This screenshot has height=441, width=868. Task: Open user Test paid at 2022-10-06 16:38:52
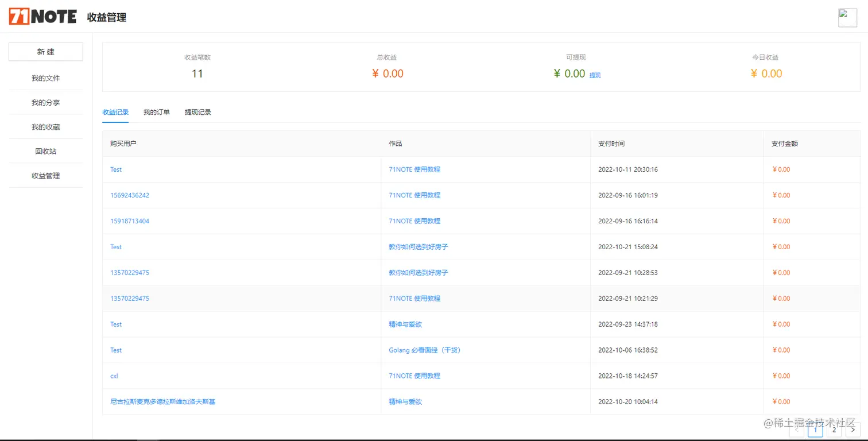tap(116, 350)
